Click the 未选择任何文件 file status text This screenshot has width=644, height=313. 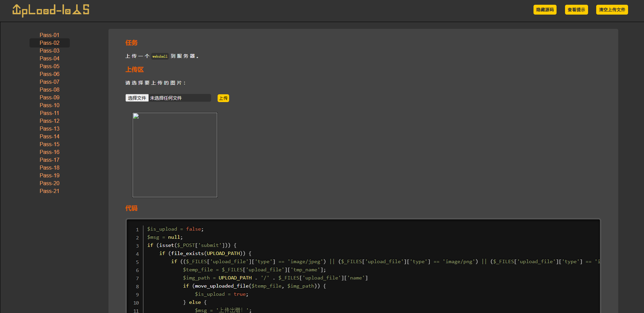(166, 98)
